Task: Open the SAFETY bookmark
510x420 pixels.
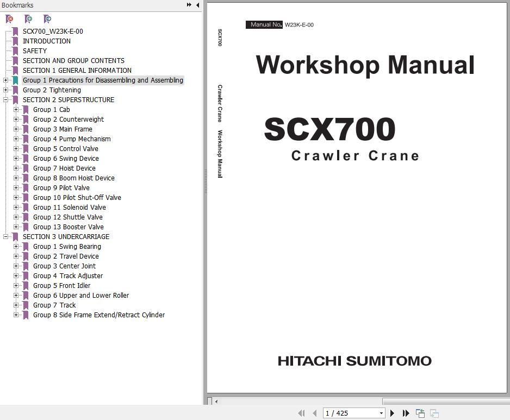Action: 35,51
